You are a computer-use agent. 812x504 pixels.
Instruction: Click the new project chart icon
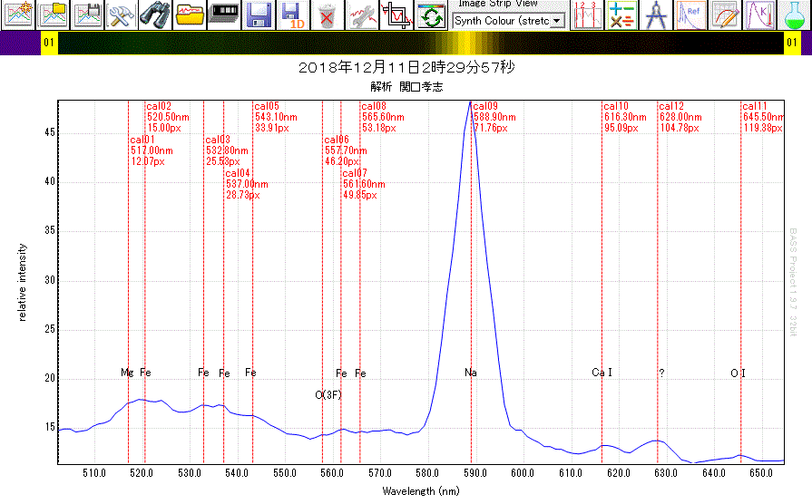point(18,15)
